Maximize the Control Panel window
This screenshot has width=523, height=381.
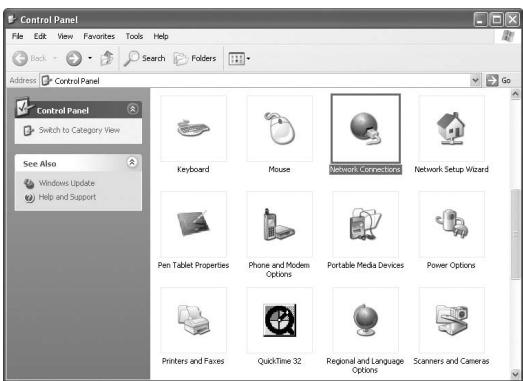click(x=496, y=20)
